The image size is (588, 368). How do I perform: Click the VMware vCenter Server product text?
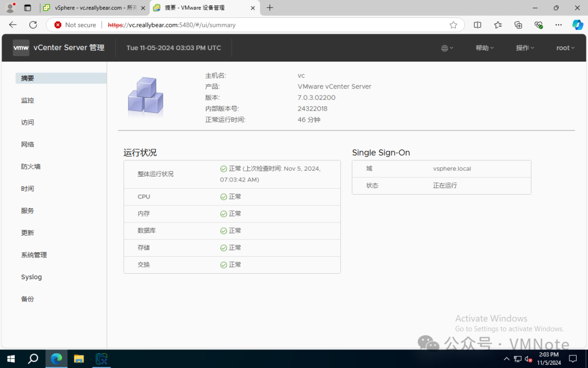click(334, 86)
